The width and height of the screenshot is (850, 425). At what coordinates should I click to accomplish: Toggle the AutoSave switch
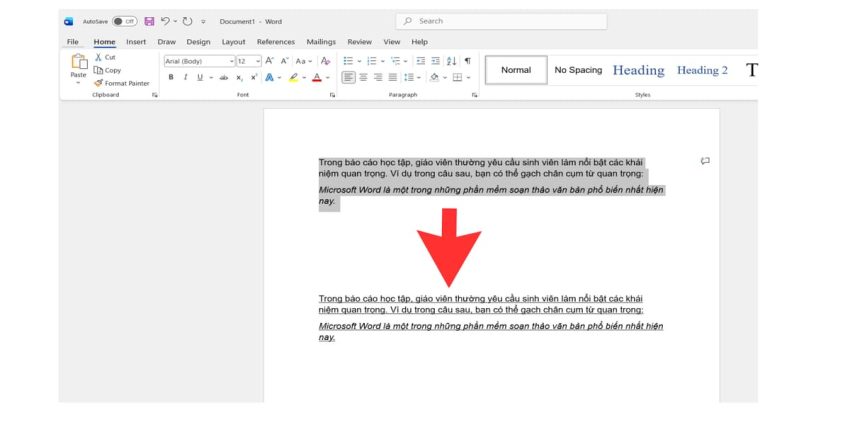click(125, 22)
